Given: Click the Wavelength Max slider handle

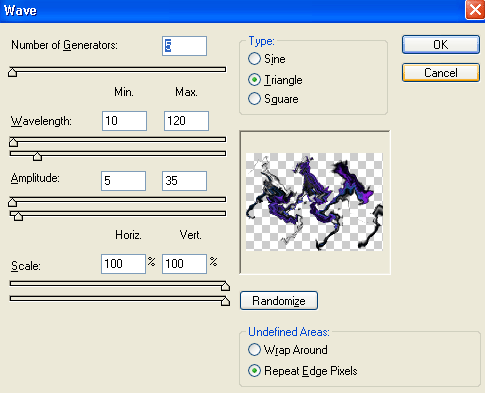Looking at the screenshot, I should (37, 156).
